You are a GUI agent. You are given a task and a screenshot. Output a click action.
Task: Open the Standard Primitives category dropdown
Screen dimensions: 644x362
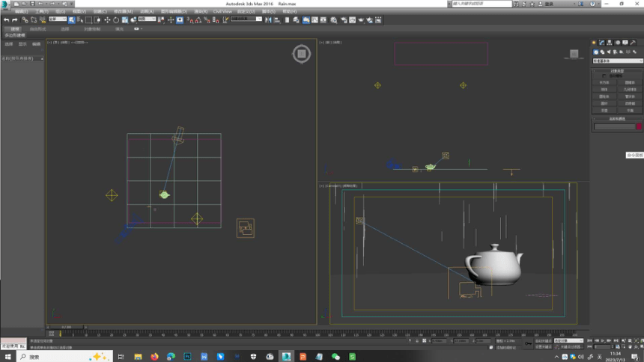click(617, 61)
